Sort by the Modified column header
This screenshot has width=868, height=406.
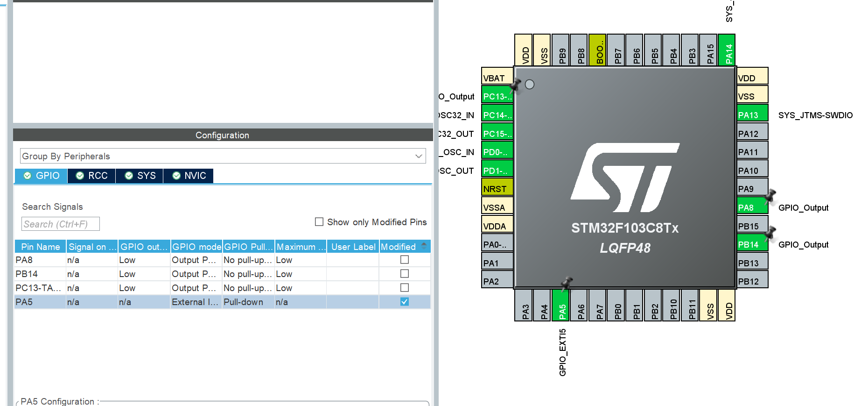click(x=405, y=247)
